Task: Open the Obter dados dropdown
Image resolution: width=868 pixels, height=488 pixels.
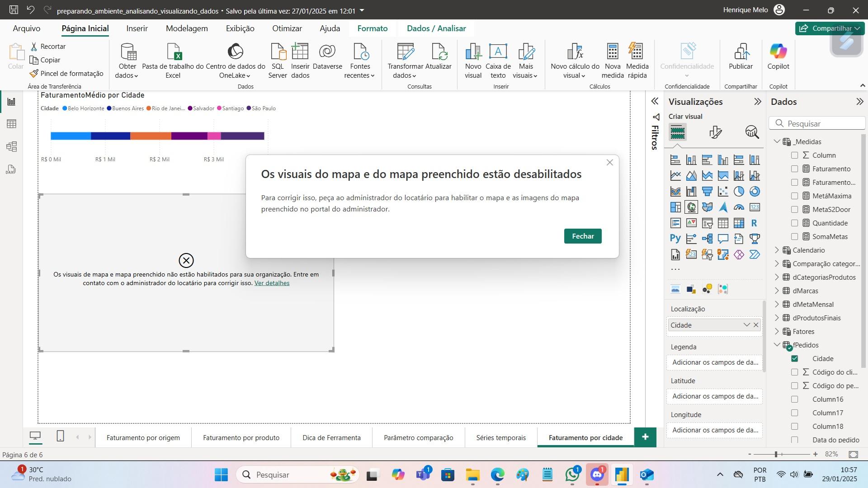Action: (x=127, y=61)
